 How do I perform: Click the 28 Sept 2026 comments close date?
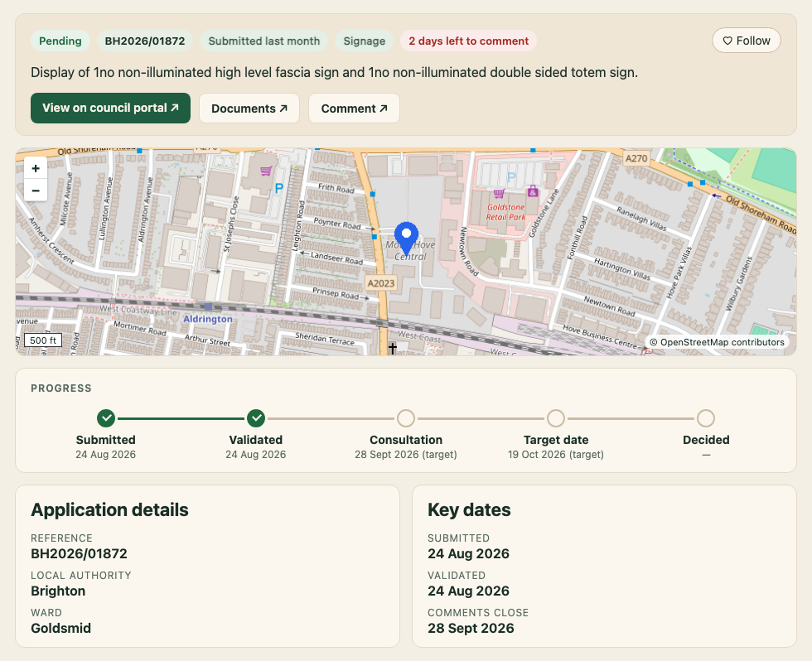(x=471, y=629)
